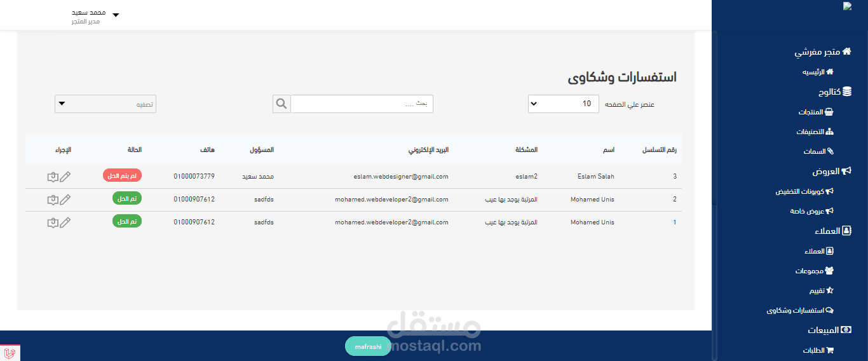The height and width of the screenshot is (361, 868).
Task: Click the megaphone icon beside كوبونات التخفيض
Action: 829,191
